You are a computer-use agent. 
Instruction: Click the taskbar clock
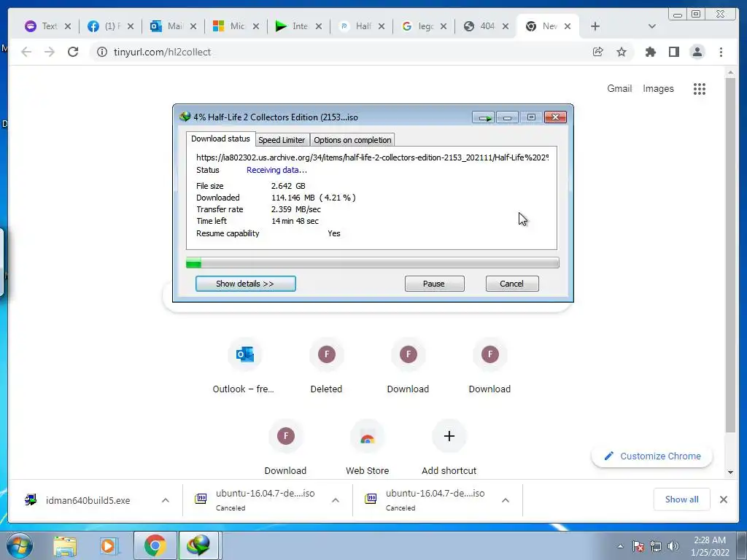pos(710,546)
